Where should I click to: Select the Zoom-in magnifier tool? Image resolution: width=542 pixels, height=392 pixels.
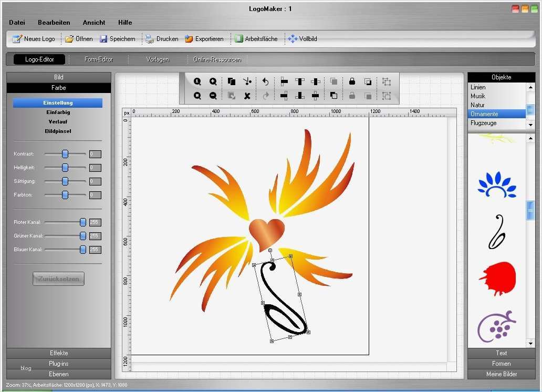[212, 81]
